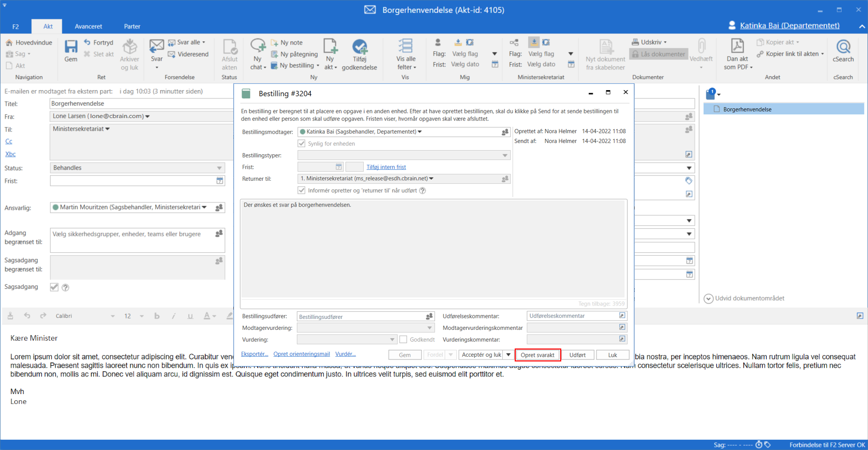This screenshot has height=450, width=868.
Task: Toggle Informér opretter og returner til checkbox
Action: click(302, 191)
